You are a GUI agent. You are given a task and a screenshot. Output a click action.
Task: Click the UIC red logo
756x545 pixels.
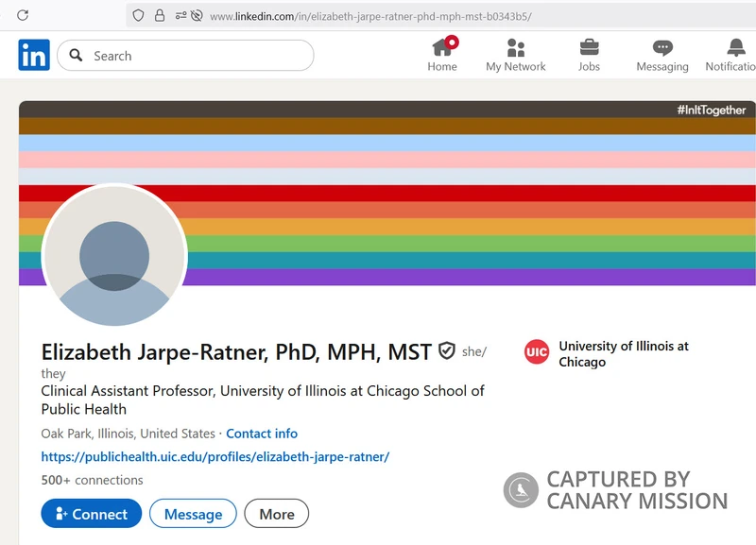coord(537,351)
